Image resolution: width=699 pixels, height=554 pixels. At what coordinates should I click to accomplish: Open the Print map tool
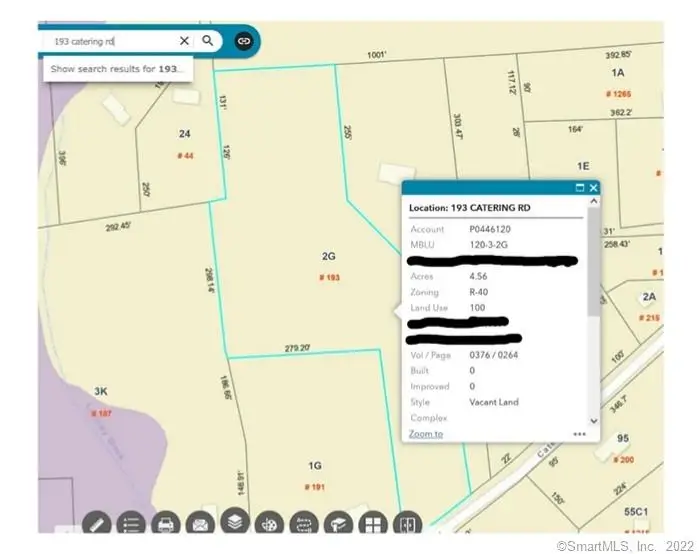[x=166, y=524]
